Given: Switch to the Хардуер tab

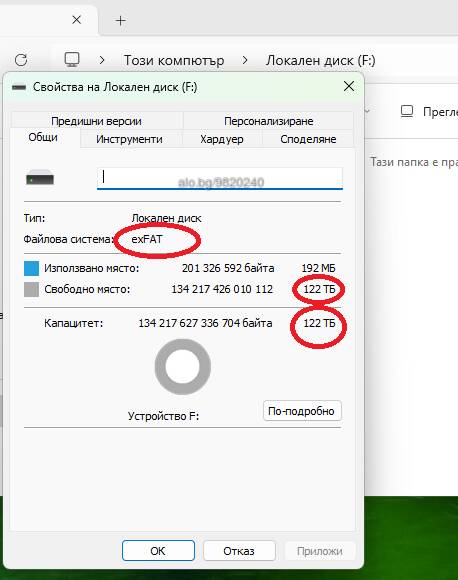Looking at the screenshot, I should tap(222, 139).
